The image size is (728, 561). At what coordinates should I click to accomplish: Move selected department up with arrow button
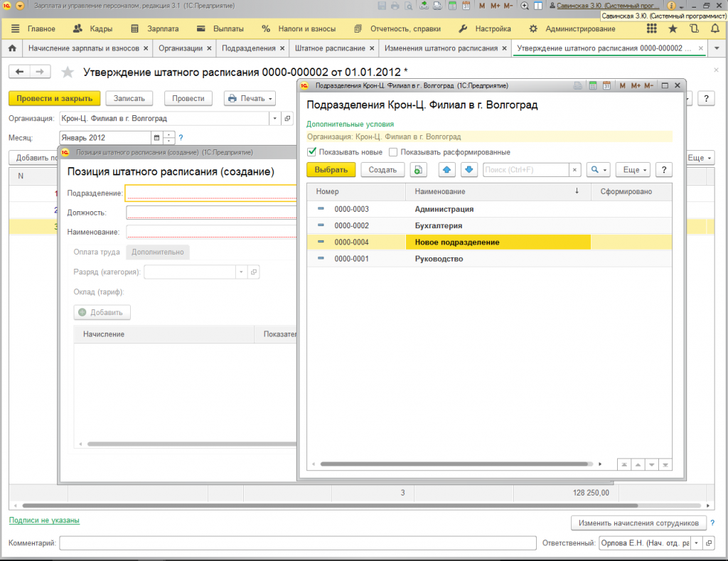(x=447, y=170)
